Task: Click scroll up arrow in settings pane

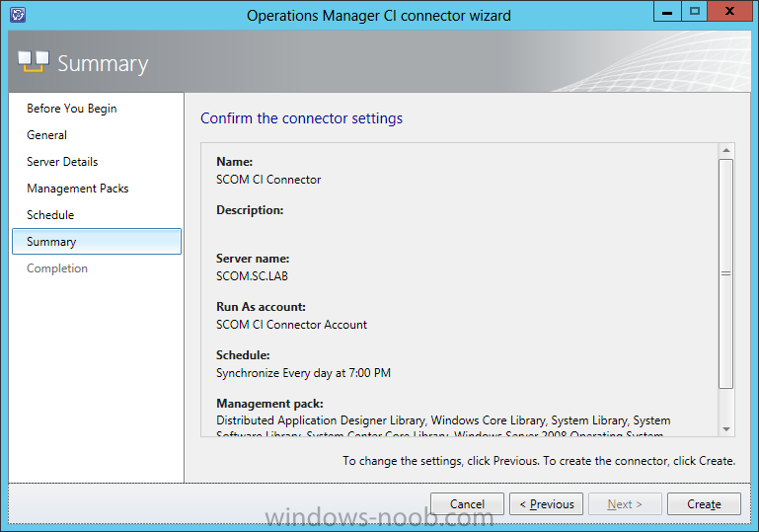Action: click(726, 151)
